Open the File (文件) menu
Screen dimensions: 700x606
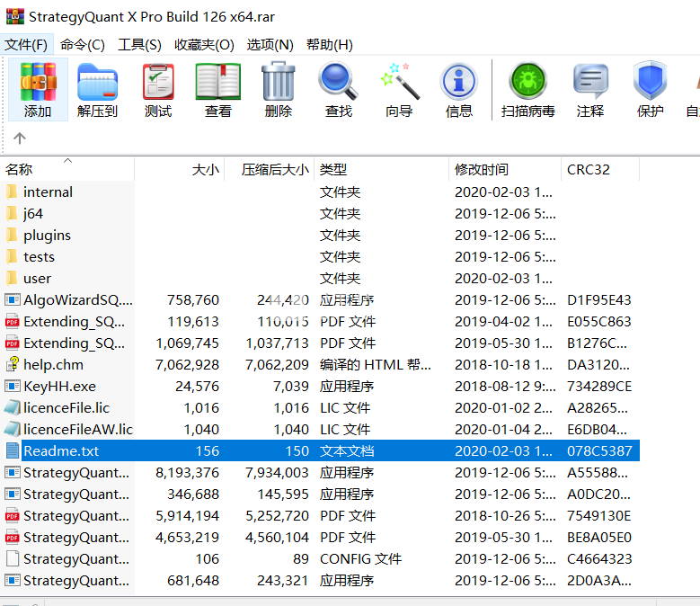pos(26,45)
